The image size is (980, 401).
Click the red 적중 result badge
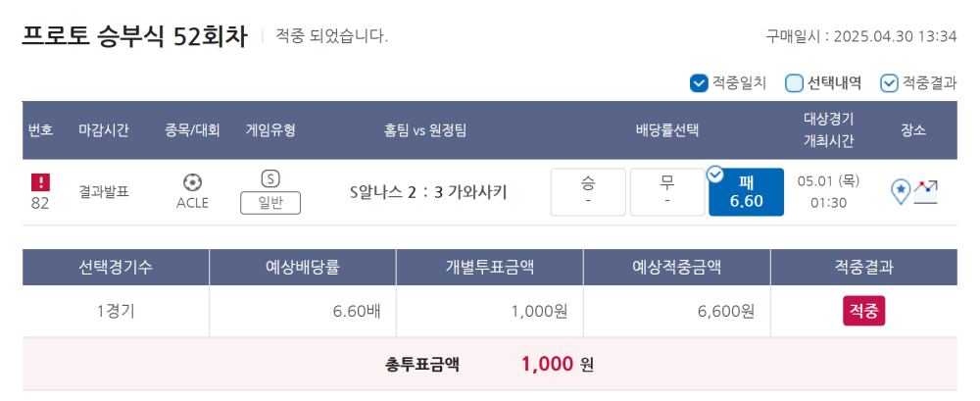click(x=864, y=311)
